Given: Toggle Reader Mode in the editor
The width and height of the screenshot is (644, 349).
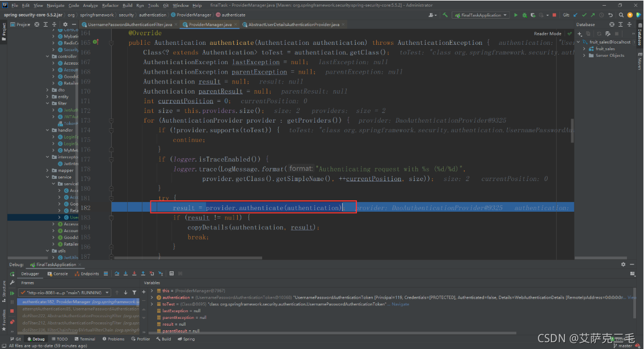Looking at the screenshot, I should point(548,33).
